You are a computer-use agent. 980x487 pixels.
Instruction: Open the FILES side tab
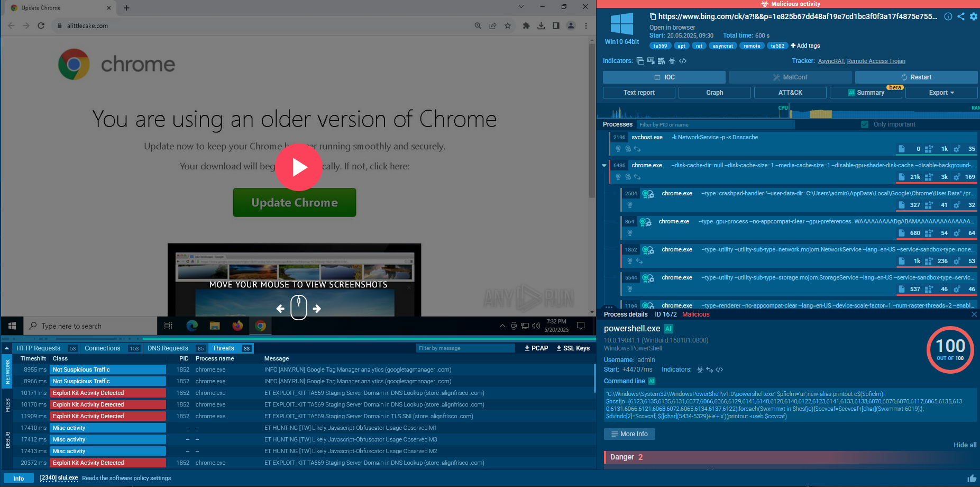coord(7,405)
